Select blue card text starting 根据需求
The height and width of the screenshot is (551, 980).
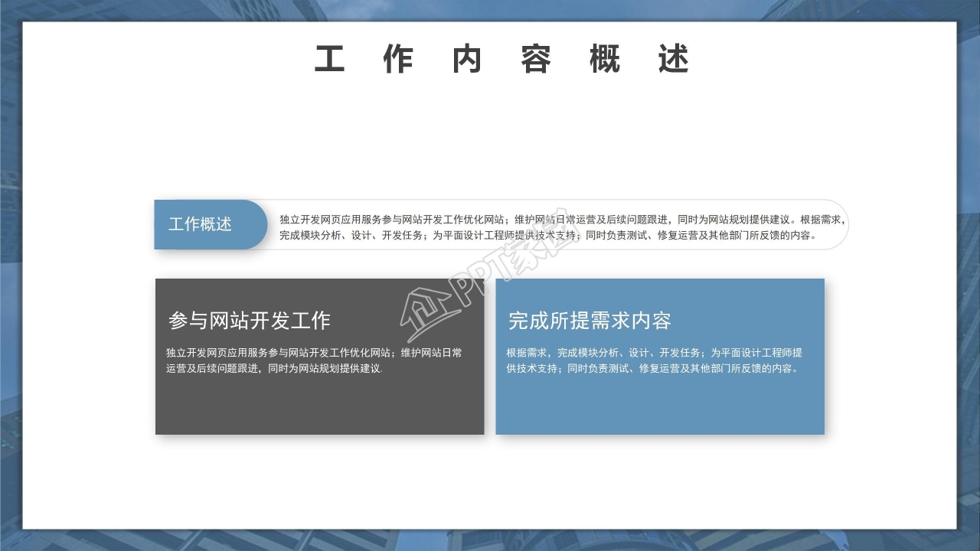tap(655, 360)
